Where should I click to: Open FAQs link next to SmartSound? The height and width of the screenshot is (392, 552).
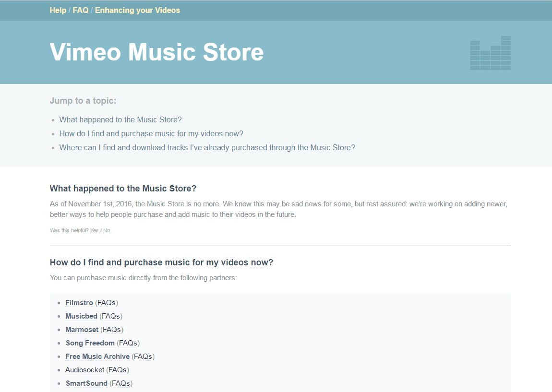(x=121, y=383)
